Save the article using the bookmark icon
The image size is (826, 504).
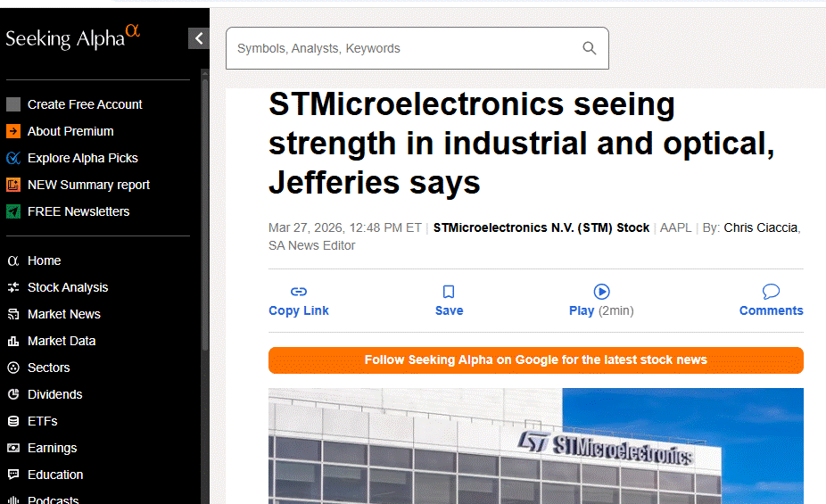(x=449, y=292)
